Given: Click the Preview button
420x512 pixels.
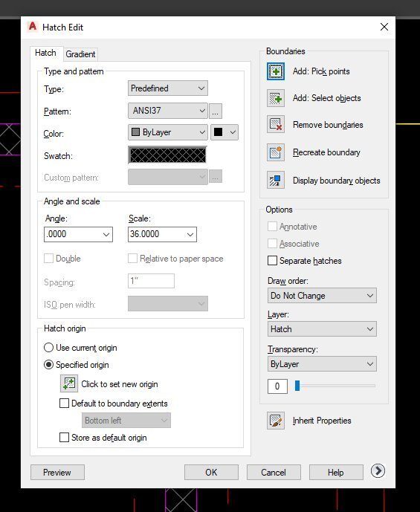Looking at the screenshot, I should pos(57,472).
